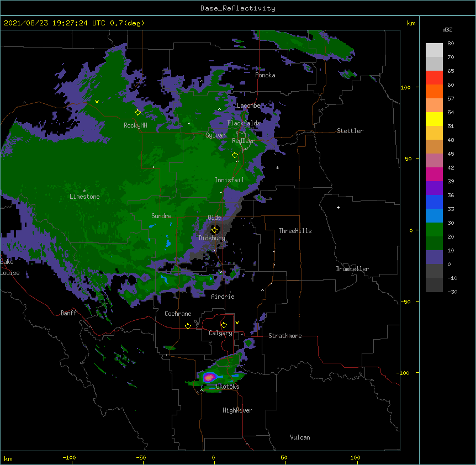Click the Cochrane town label
Image resolution: width=476 pixels, height=465 pixels.
[178, 314]
